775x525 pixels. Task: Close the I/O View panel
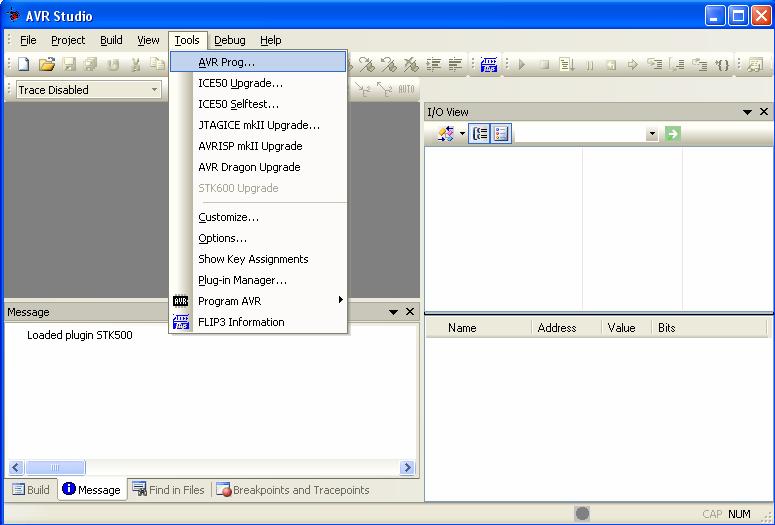(764, 112)
